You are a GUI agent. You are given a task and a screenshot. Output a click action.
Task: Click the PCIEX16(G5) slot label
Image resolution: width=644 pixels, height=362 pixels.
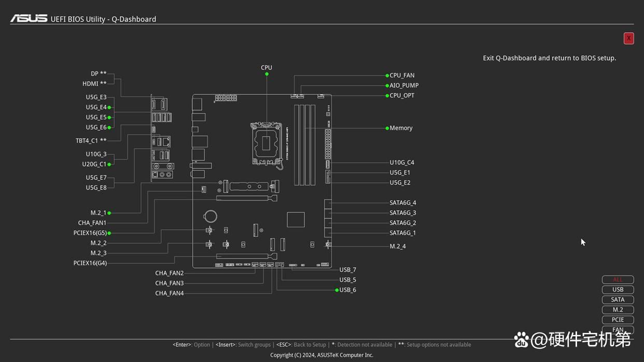click(90, 233)
